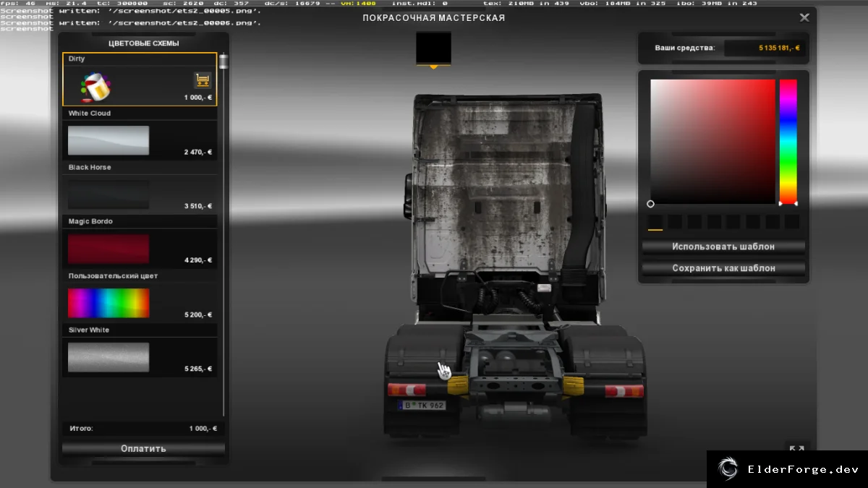Viewport: 868px width, 488px height.
Task: Select the first color template slot
Action: pyautogui.click(x=655, y=222)
